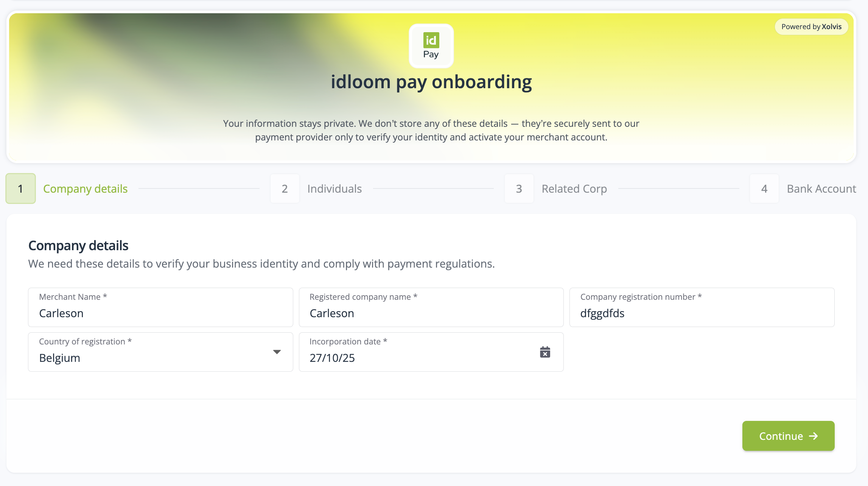Click the step 1 number badge
Screen dimensions: 868x486
(20, 188)
